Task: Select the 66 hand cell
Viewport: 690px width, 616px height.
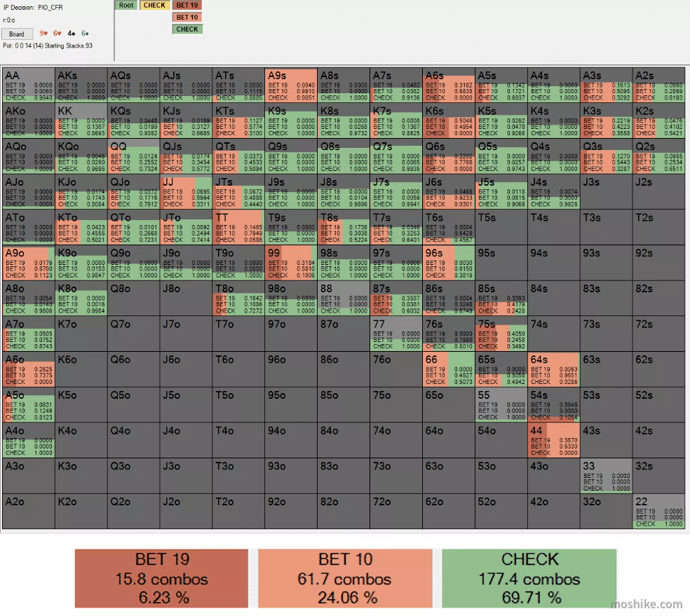Action: pyautogui.click(x=449, y=369)
